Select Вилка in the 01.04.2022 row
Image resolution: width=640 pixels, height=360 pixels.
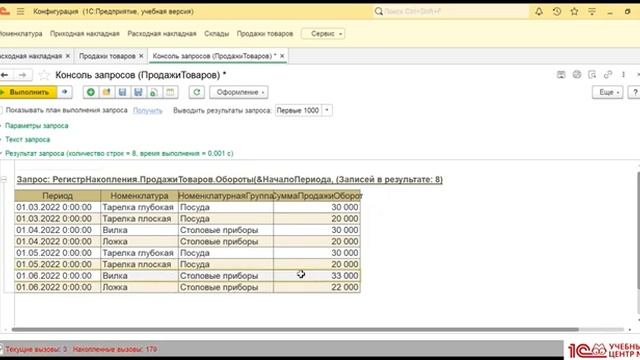pos(139,230)
